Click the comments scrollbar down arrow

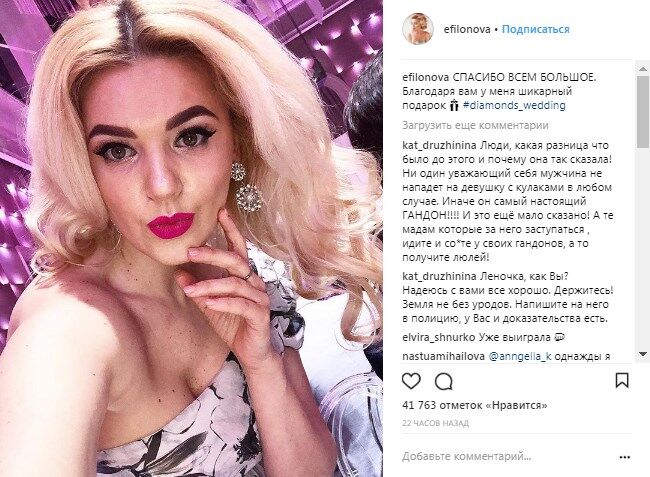[643, 354]
